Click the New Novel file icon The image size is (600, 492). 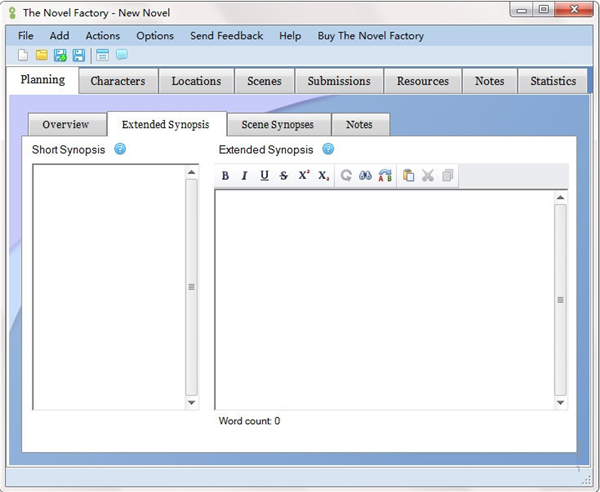coord(23,55)
